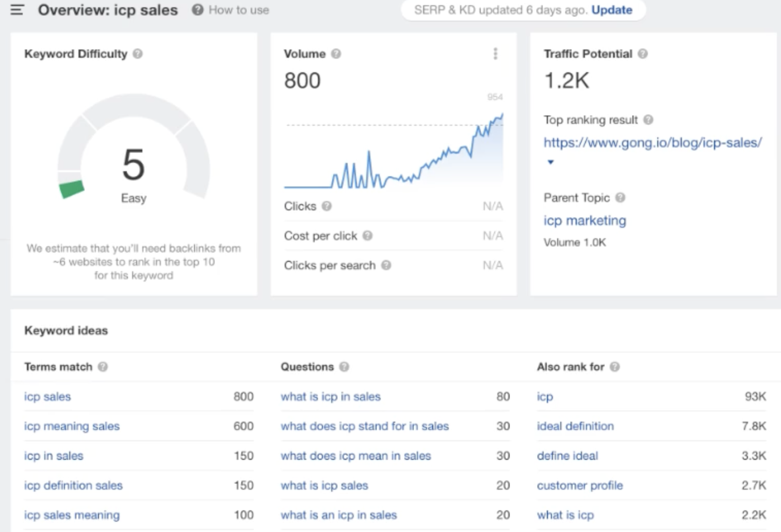Click the Cost per click help icon
Screen dimensions: 781x532
tap(367, 236)
